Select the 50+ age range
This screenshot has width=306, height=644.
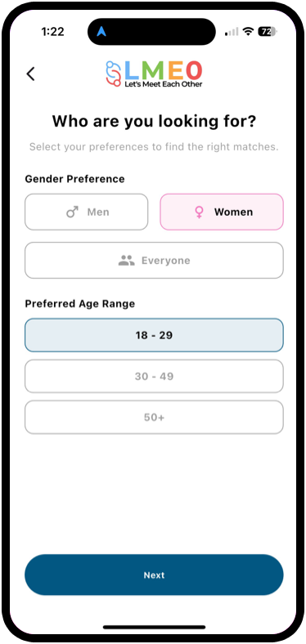[155, 418]
